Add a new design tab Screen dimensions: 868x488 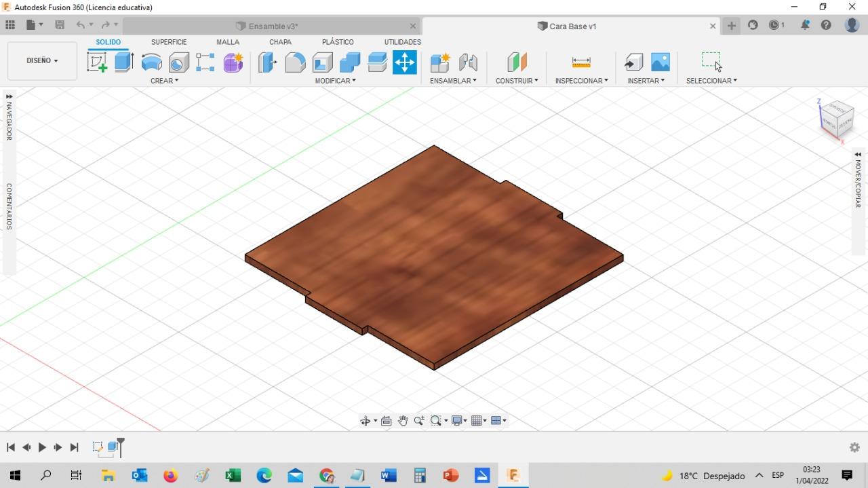(x=732, y=25)
